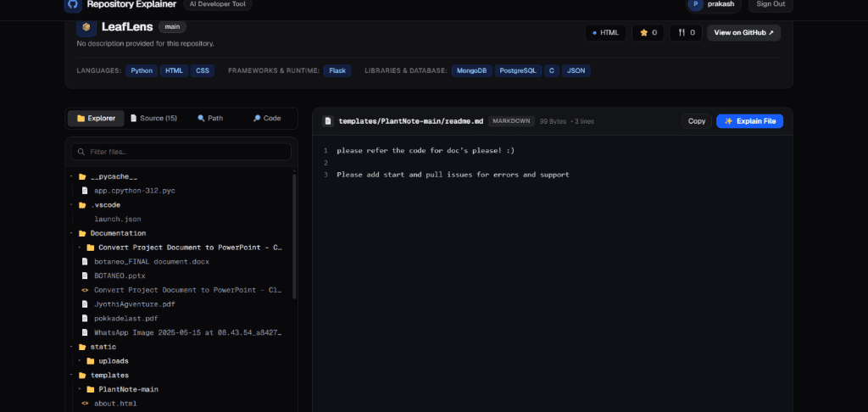Viewport: 868px width, 412px height.
Task: Click the Explain File button
Action: 749,120
